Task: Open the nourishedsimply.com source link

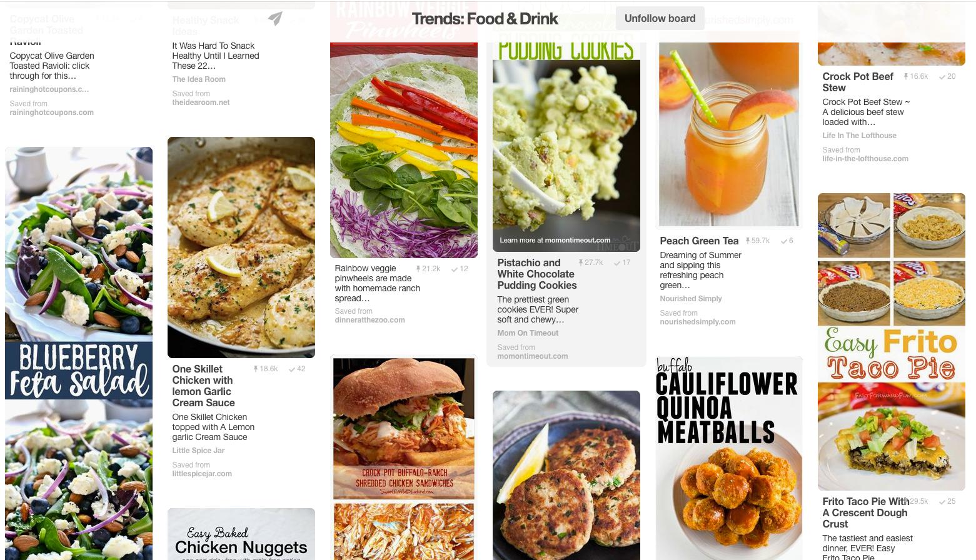Action: [697, 322]
